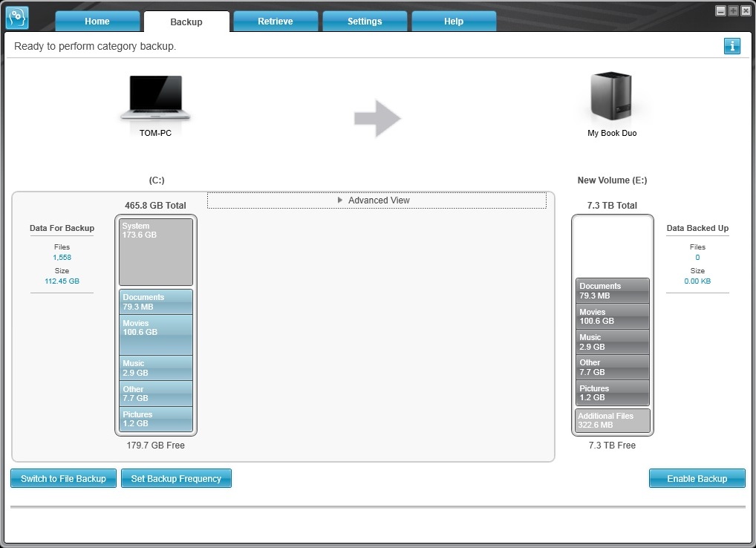Click the Additional Files 322.6 MB block

pyautogui.click(x=613, y=420)
